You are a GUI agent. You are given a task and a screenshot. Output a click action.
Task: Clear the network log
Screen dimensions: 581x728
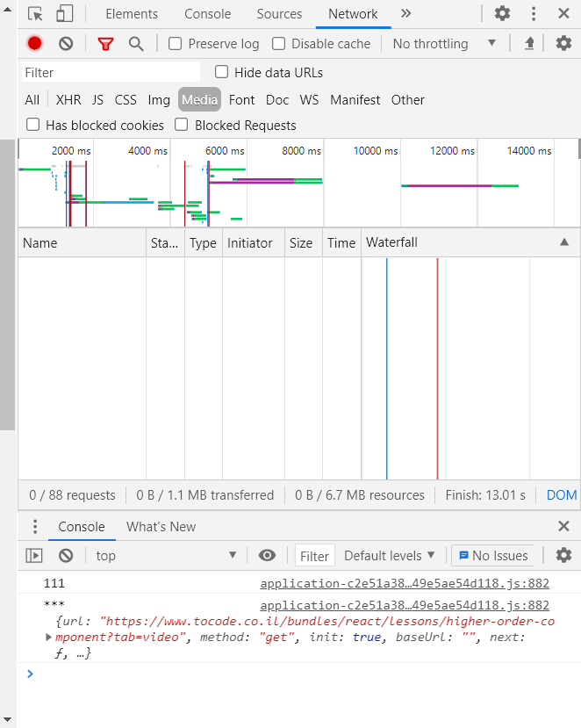(66, 44)
